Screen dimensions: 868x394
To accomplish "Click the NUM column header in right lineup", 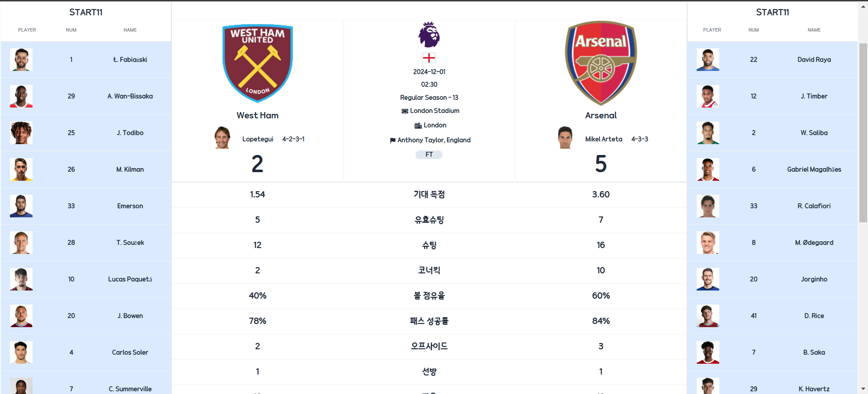I will [x=754, y=30].
